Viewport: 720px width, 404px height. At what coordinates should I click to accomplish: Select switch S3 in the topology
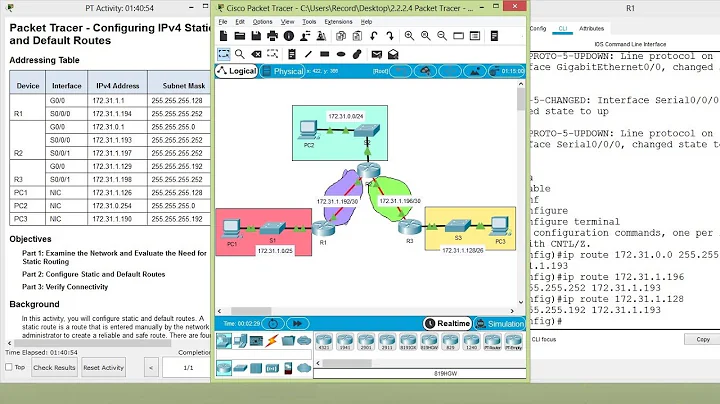pyautogui.click(x=458, y=225)
